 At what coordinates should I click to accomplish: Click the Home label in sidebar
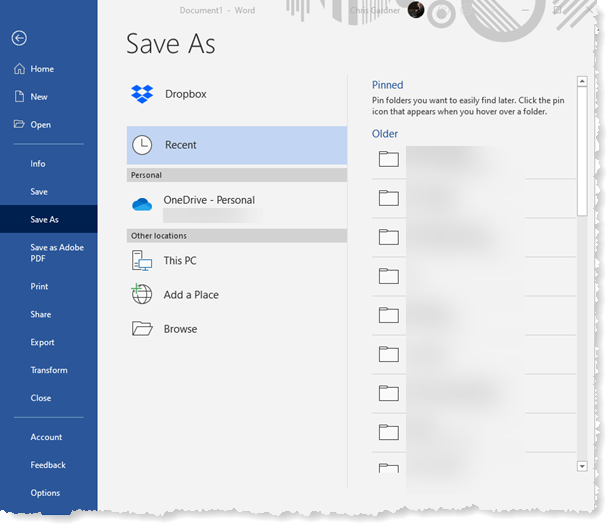pos(42,69)
